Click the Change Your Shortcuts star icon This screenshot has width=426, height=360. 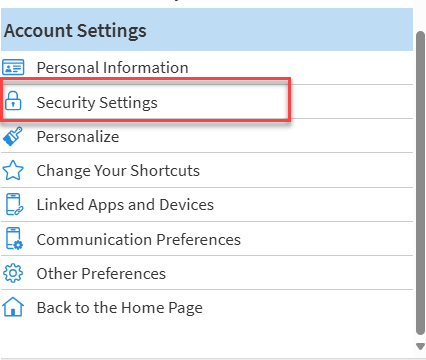click(x=13, y=170)
